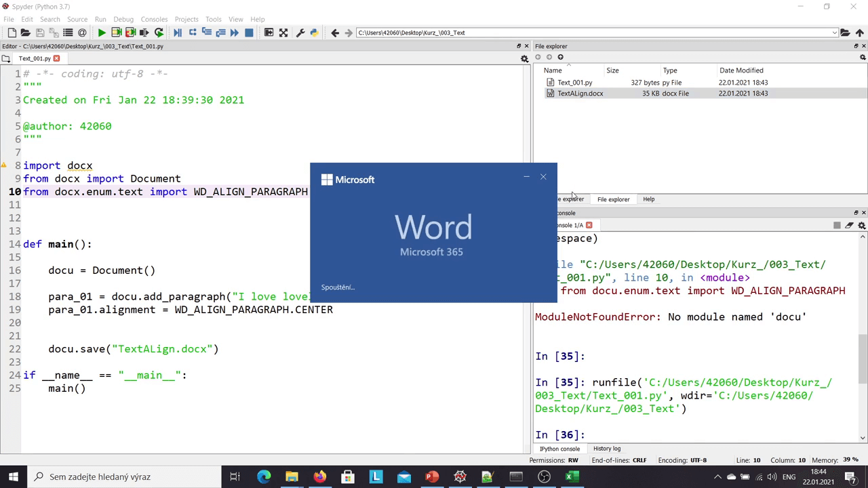Open the File menu
The image size is (868, 488).
click(9, 19)
